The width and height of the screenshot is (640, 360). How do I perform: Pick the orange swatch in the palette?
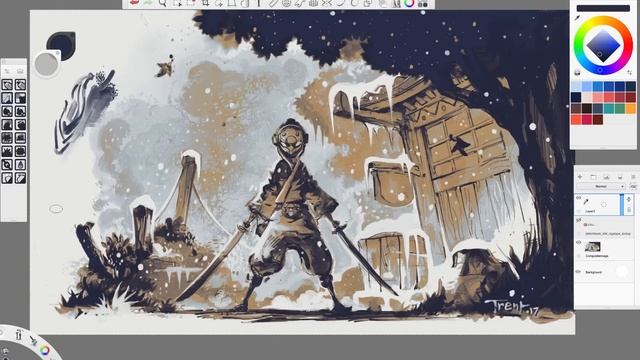click(631, 108)
